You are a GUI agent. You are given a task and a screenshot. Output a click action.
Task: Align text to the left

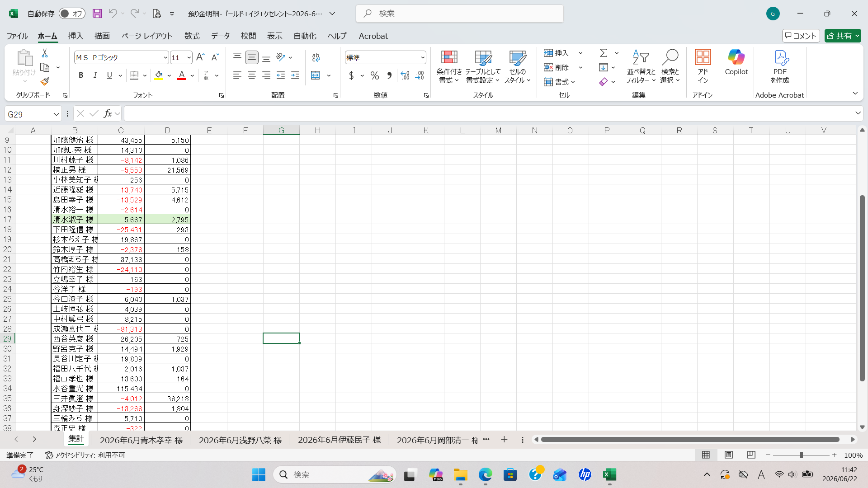tap(237, 75)
